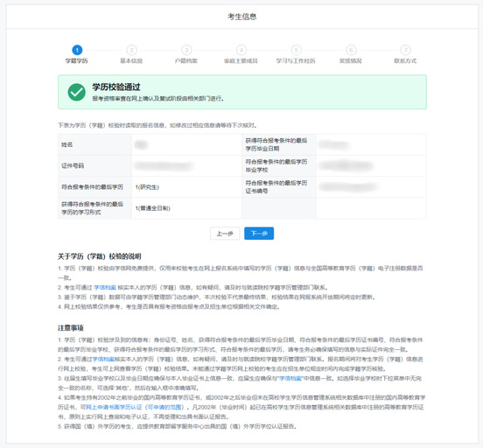
Task: Click the sentence starting 下表为学历（学籍）校验时读取
Action: 157,125
